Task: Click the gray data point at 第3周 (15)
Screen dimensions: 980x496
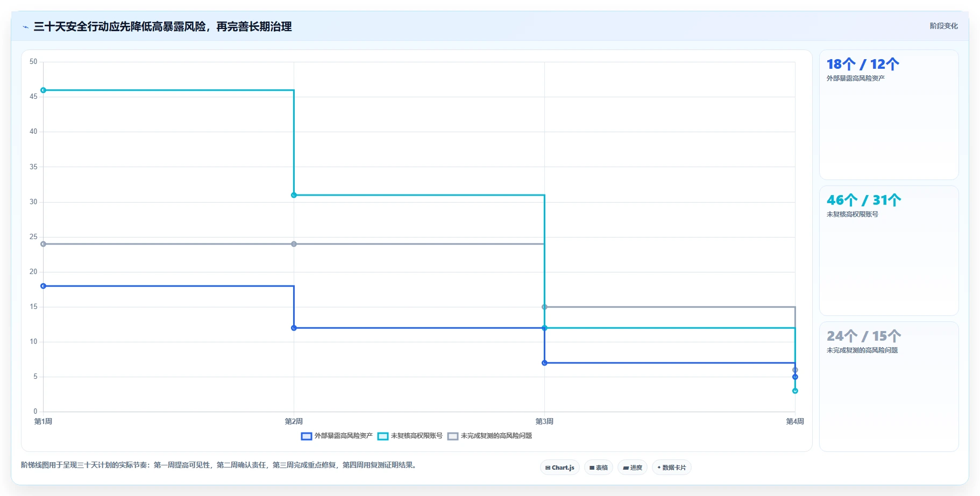Action: pos(544,307)
